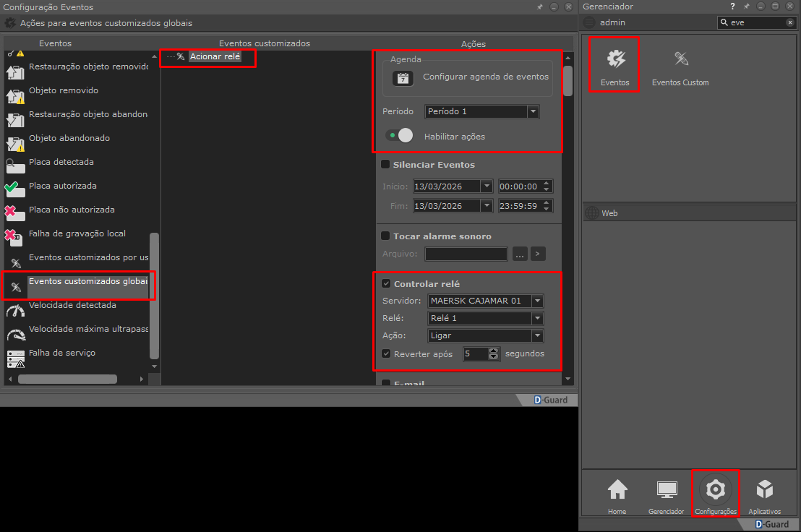Click the calendar icon for event schedule
Image resolution: width=801 pixels, height=532 pixels.
tap(403, 78)
